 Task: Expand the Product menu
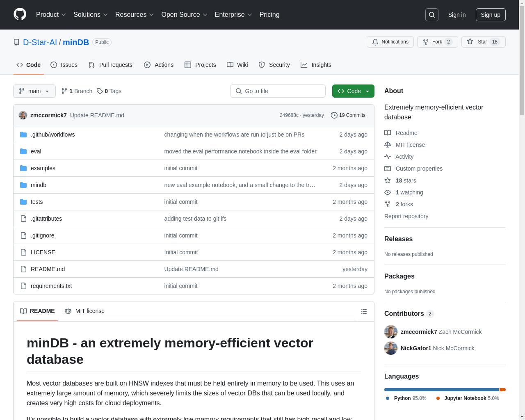coord(51,15)
